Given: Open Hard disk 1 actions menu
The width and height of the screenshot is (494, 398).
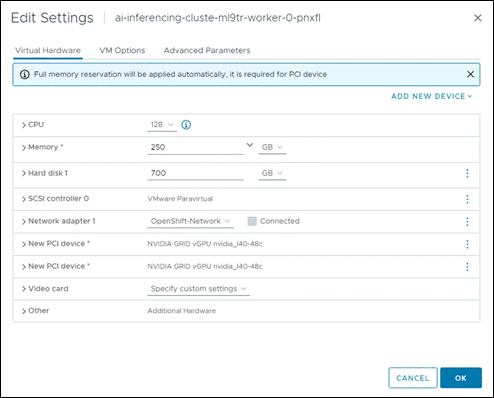Looking at the screenshot, I should (467, 173).
